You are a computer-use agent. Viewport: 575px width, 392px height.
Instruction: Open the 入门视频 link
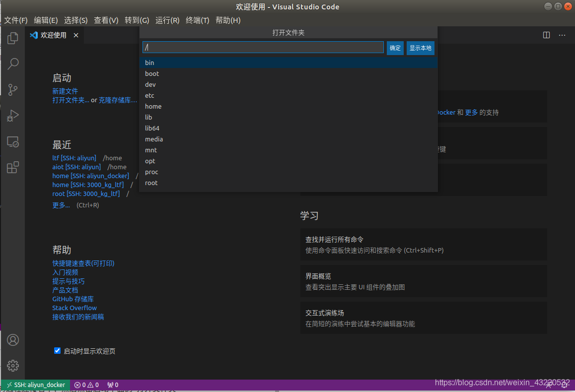click(65, 272)
